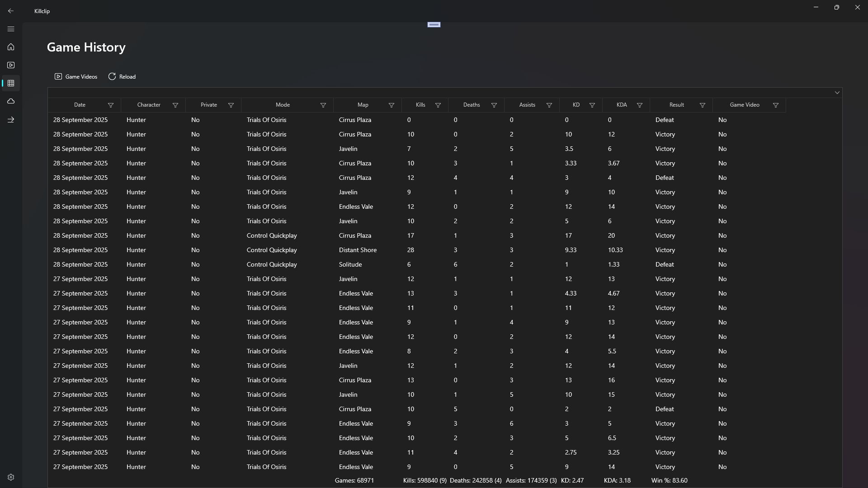This screenshot has width=868, height=488.
Task: Open Settings gear in sidebar
Action: pos(11,477)
